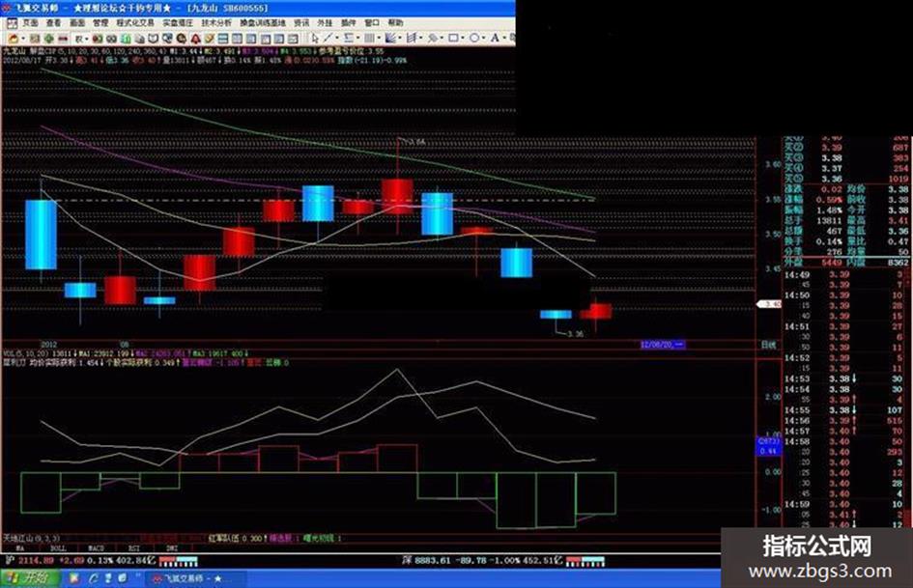Open the 页面 menu
The width and height of the screenshot is (913, 588).
(30, 23)
